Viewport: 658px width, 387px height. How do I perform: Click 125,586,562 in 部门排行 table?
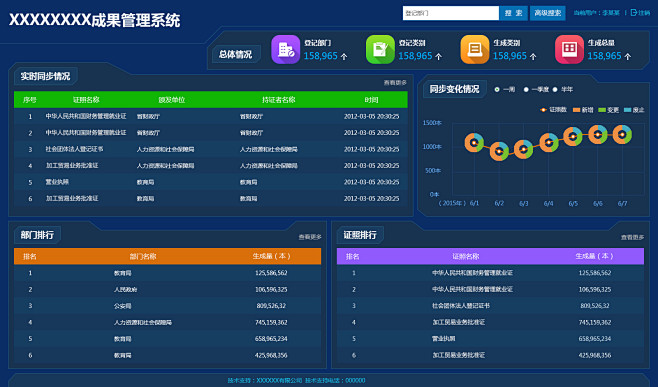click(271, 273)
